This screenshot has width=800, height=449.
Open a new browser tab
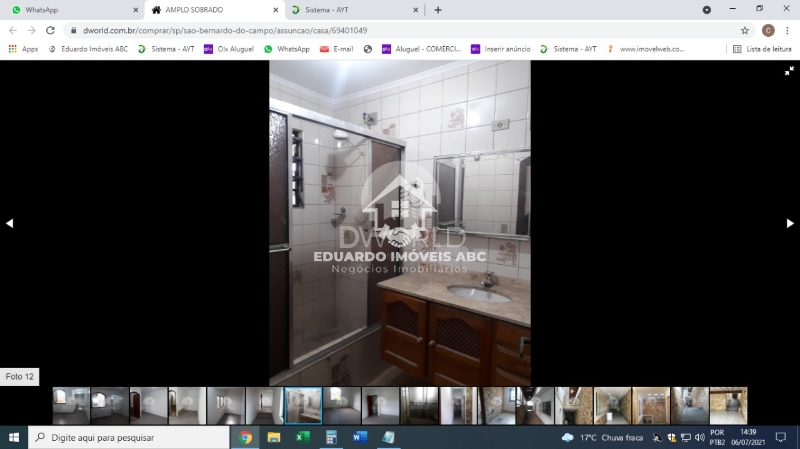click(x=438, y=10)
